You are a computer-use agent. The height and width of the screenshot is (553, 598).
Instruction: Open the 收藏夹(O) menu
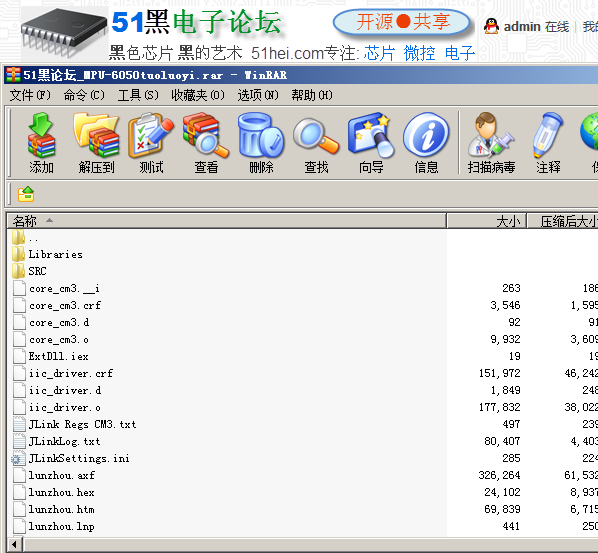point(198,95)
